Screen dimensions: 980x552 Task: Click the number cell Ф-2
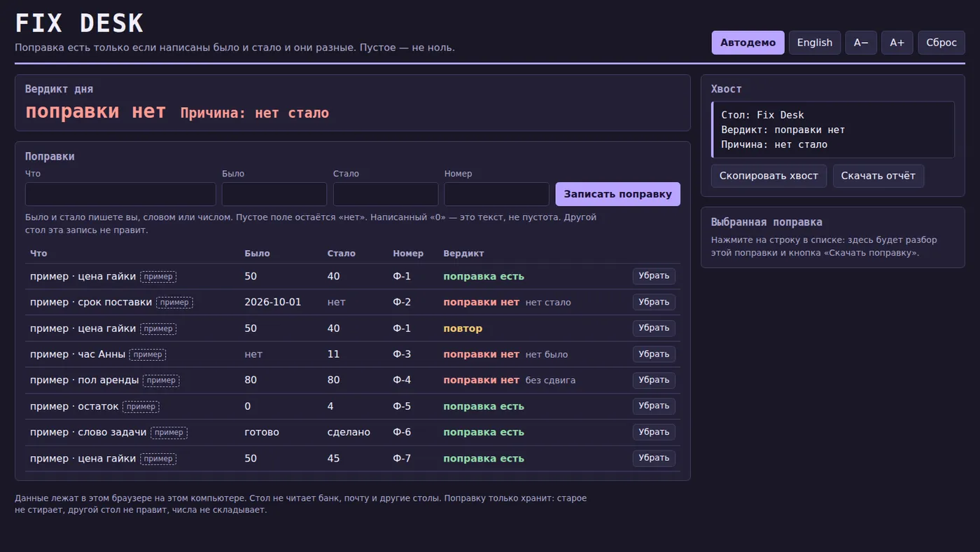(x=402, y=303)
